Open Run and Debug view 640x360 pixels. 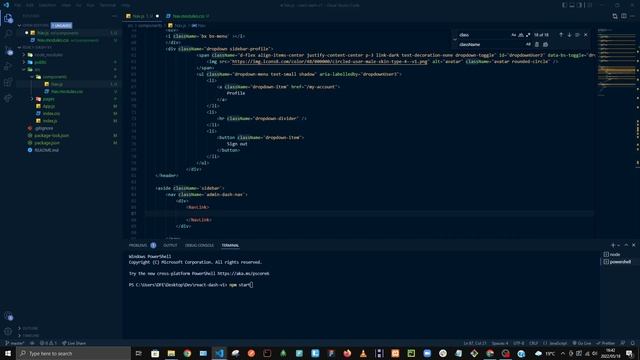tap(8, 67)
